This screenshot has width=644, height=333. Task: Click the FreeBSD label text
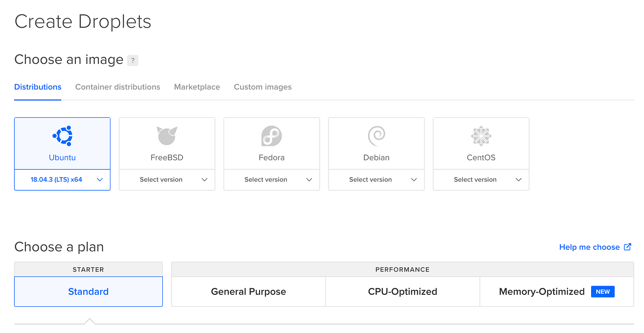click(x=167, y=157)
